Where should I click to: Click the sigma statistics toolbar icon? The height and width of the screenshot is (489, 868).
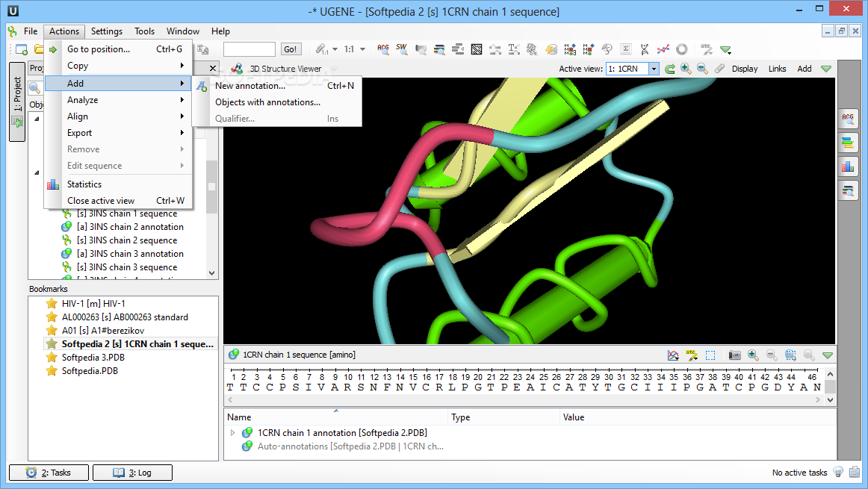click(x=625, y=49)
